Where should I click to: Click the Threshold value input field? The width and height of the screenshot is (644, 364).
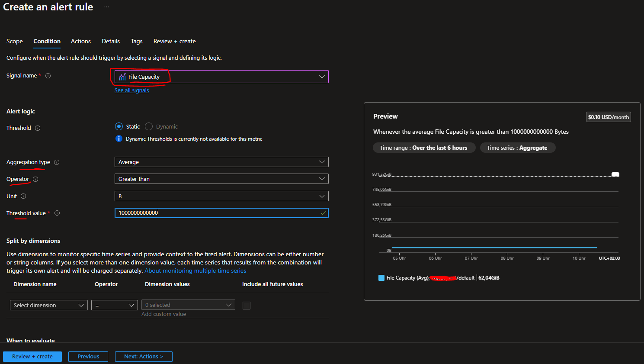click(x=221, y=213)
